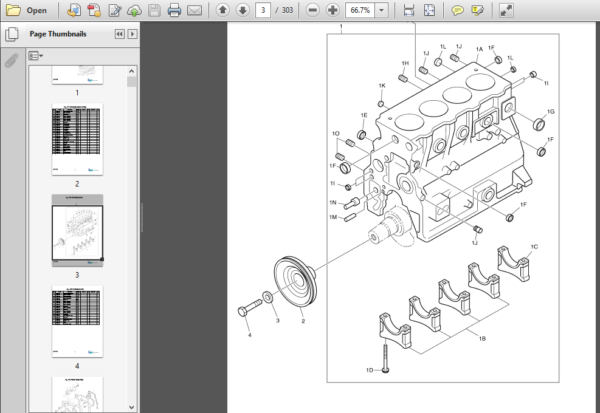Click the Create PDF icon
The width and height of the screenshot is (600, 413).
click(x=94, y=10)
